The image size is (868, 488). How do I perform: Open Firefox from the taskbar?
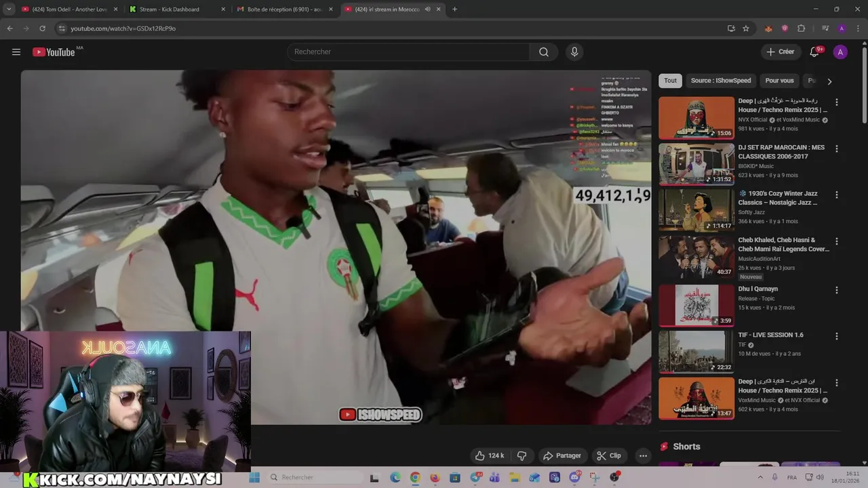(435, 477)
